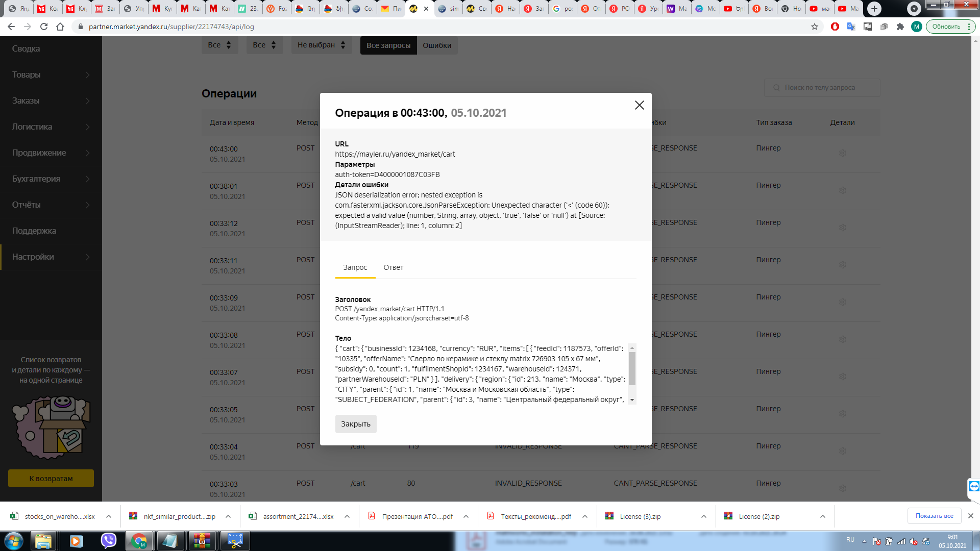Click the mayler.ru cart URL text
The image size is (980, 551).
[395, 154]
